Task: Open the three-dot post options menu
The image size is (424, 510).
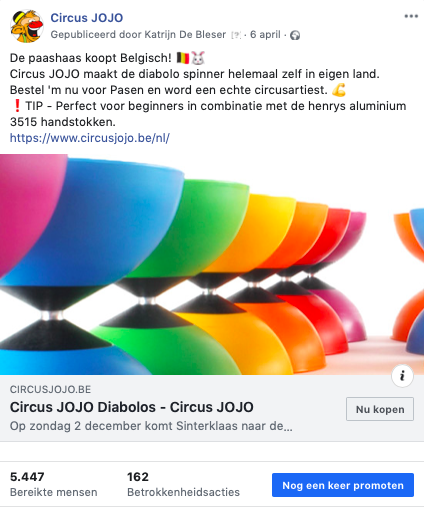Action: [411, 16]
